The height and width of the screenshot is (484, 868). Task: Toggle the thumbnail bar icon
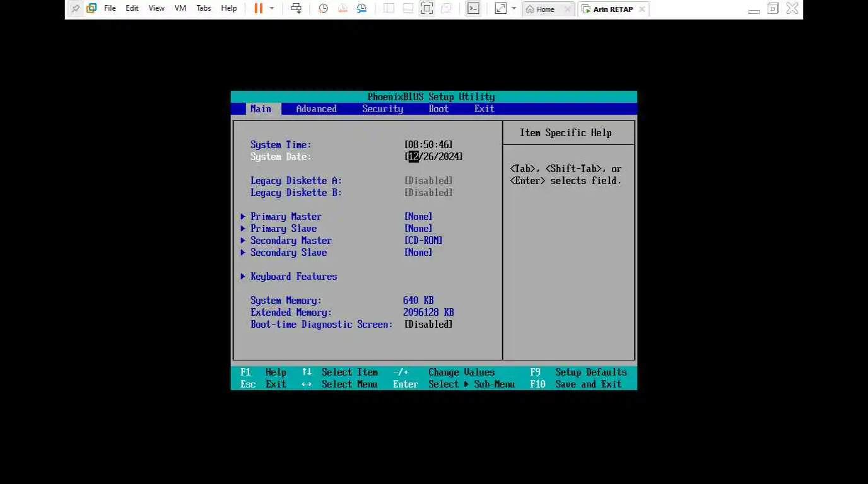pyautogui.click(x=408, y=9)
